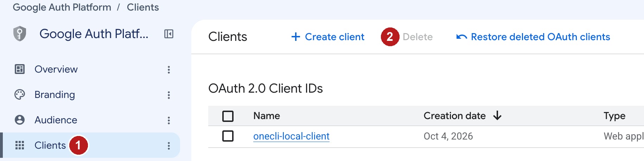Open the Branding three-dot options menu
Screen dimensions: 644x161
click(x=169, y=95)
